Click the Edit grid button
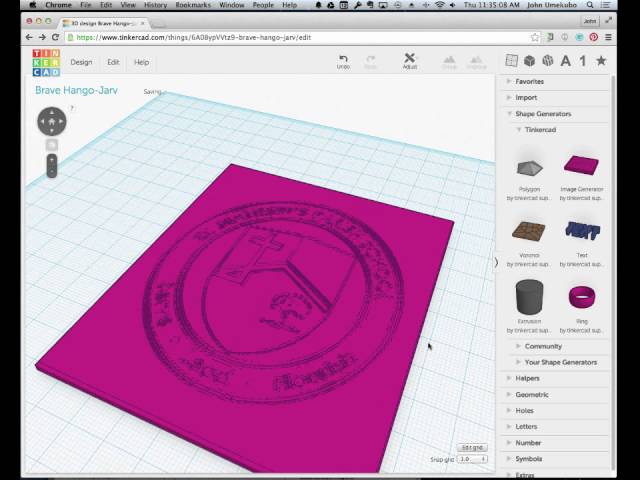The width and height of the screenshot is (640, 480). click(472, 447)
